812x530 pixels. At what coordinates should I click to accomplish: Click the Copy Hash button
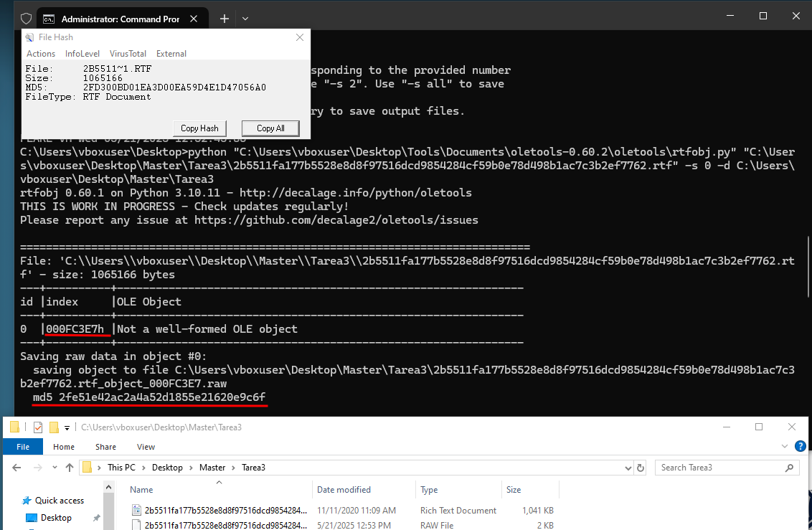tap(199, 128)
